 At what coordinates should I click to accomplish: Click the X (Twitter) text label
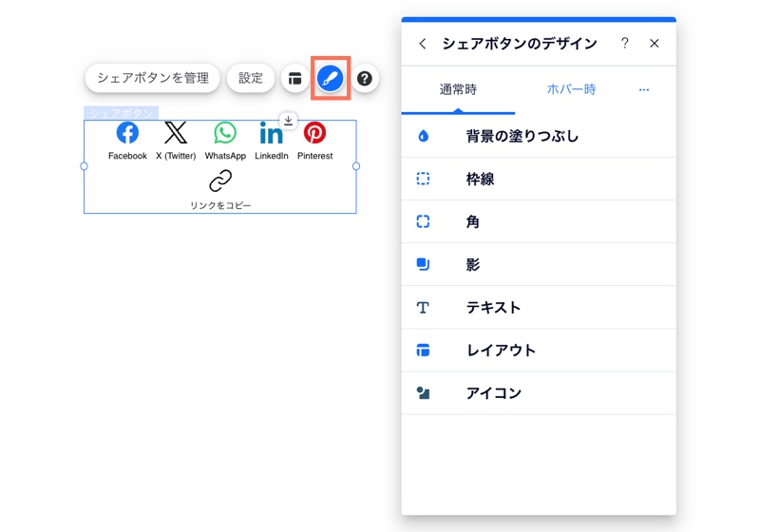(176, 156)
